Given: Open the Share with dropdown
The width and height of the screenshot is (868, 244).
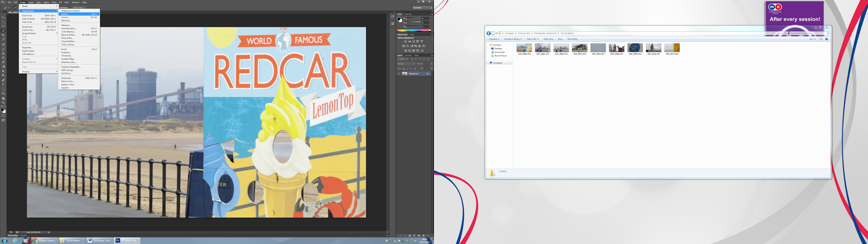Looking at the screenshot, I should click(x=532, y=39).
